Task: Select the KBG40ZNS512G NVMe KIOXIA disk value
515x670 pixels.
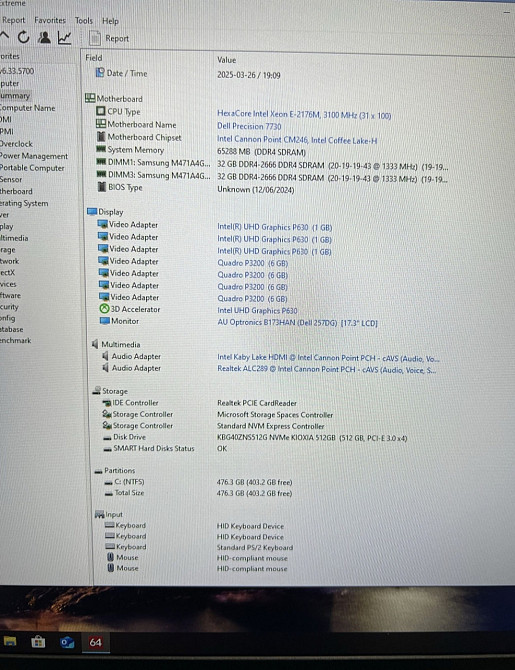Action: (x=312, y=438)
